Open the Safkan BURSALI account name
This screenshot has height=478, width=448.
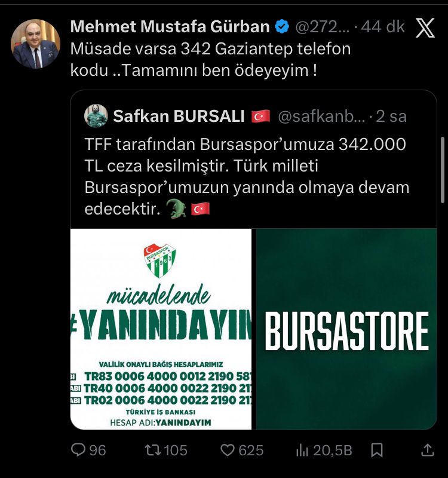click(x=179, y=116)
